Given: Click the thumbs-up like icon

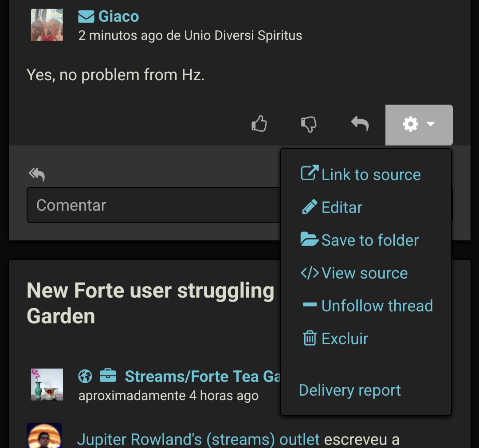Looking at the screenshot, I should coord(259,124).
